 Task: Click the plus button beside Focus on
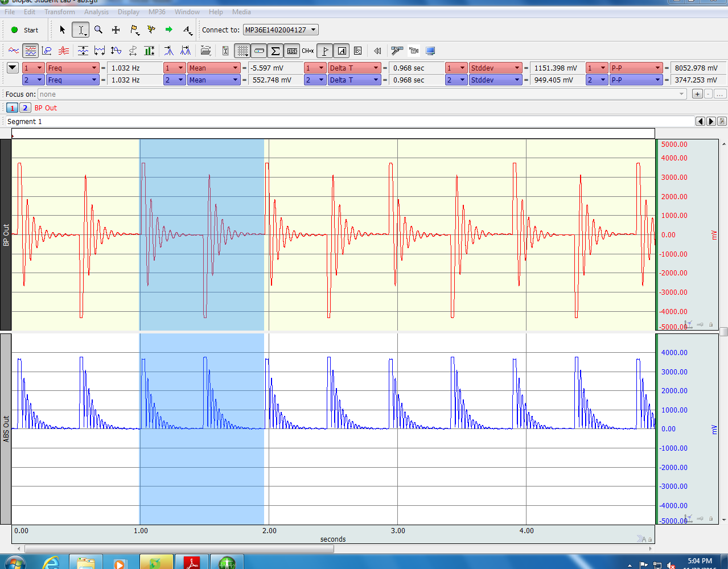pyautogui.click(x=697, y=94)
